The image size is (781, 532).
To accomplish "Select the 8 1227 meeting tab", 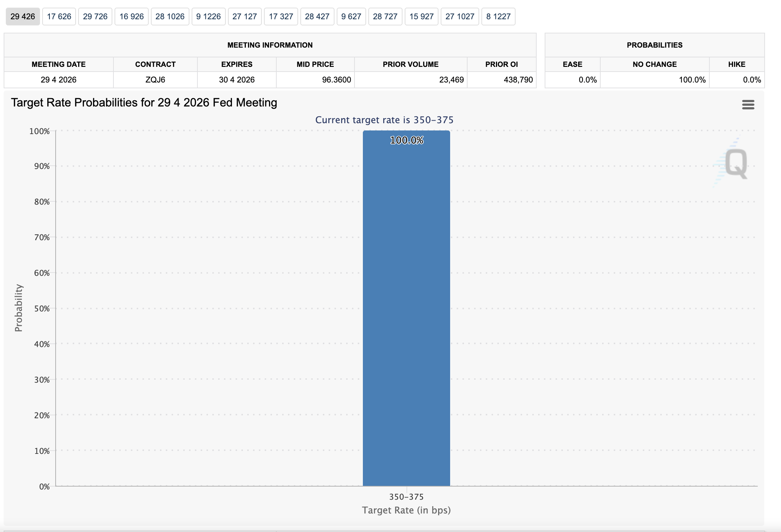I will (x=498, y=17).
